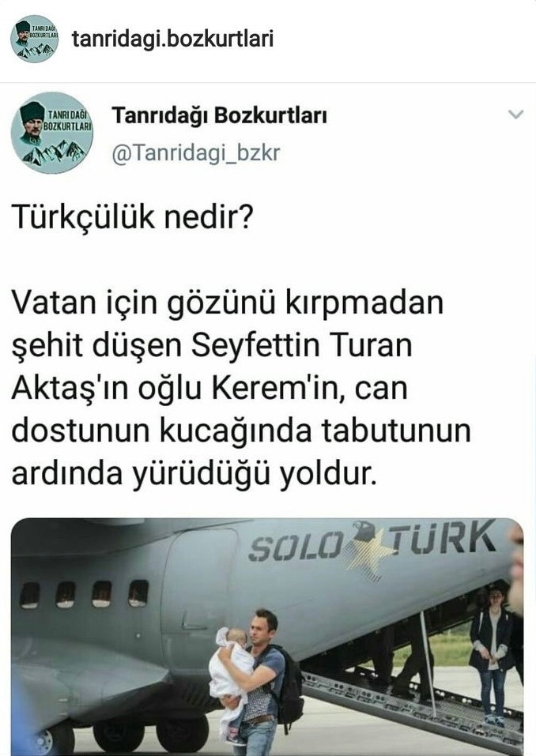Open the small tanridagi.bozkurtlari profile avatar

click(x=34, y=39)
